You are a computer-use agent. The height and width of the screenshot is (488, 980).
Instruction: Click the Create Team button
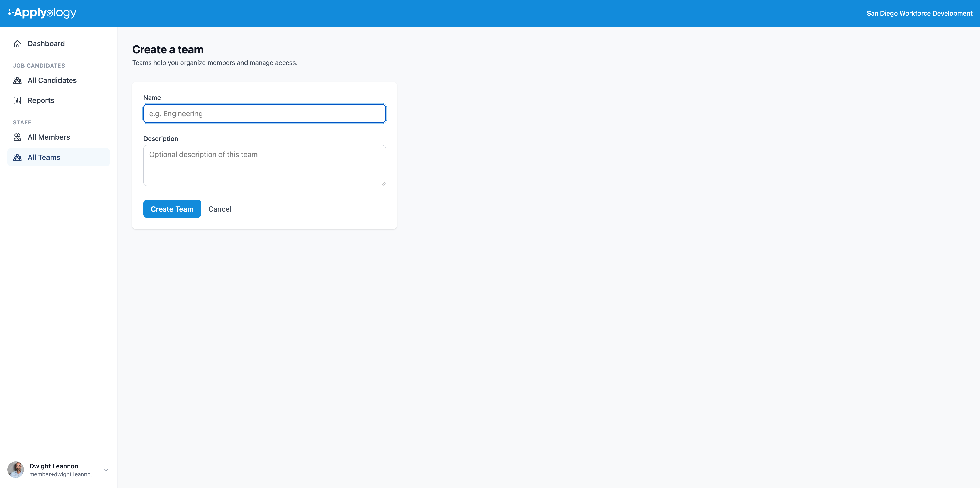pyautogui.click(x=172, y=209)
